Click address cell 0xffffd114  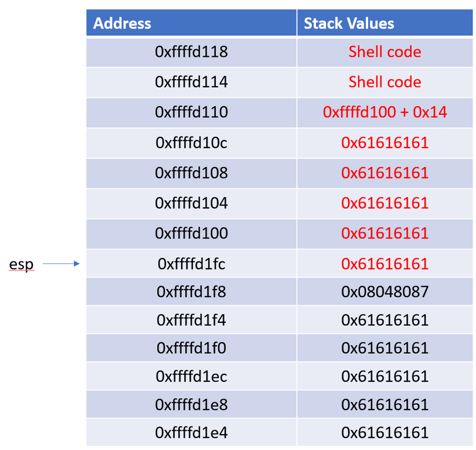click(x=191, y=82)
